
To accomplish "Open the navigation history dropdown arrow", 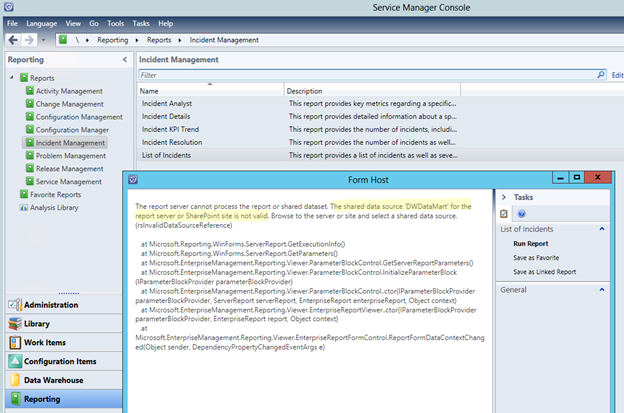I will click(x=42, y=39).
